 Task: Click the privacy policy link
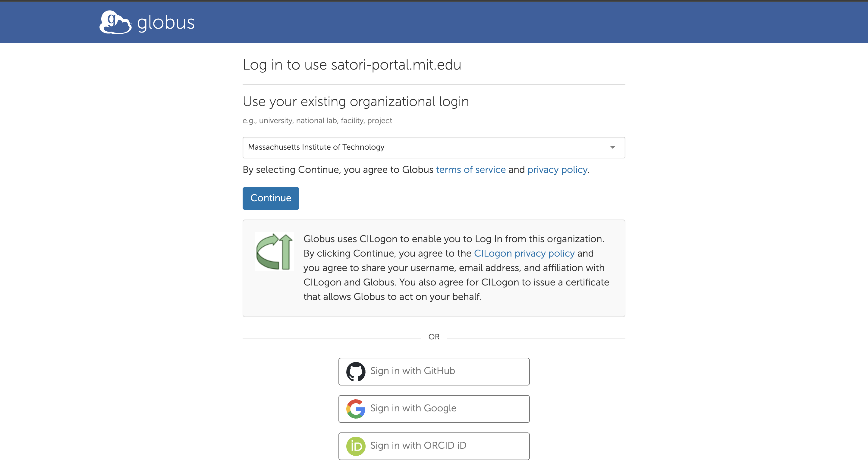coord(557,169)
